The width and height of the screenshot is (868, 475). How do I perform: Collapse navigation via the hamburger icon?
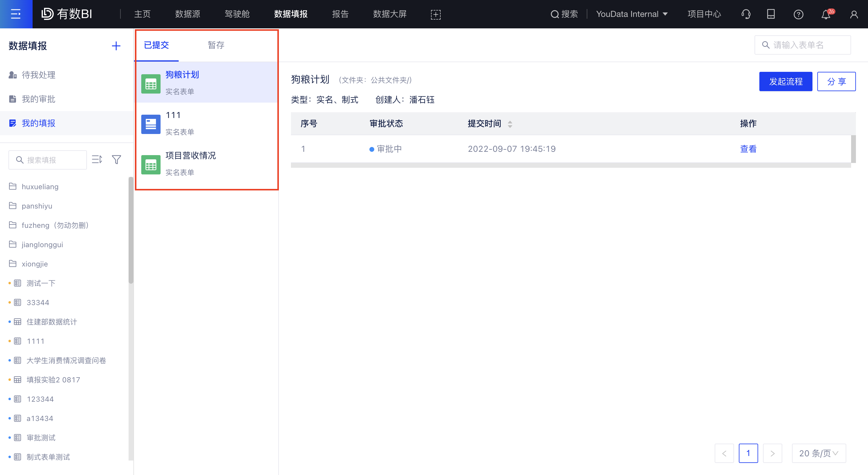(16, 14)
